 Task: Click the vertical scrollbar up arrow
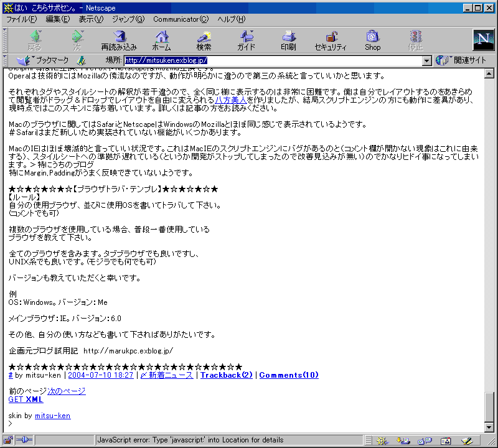(x=489, y=74)
